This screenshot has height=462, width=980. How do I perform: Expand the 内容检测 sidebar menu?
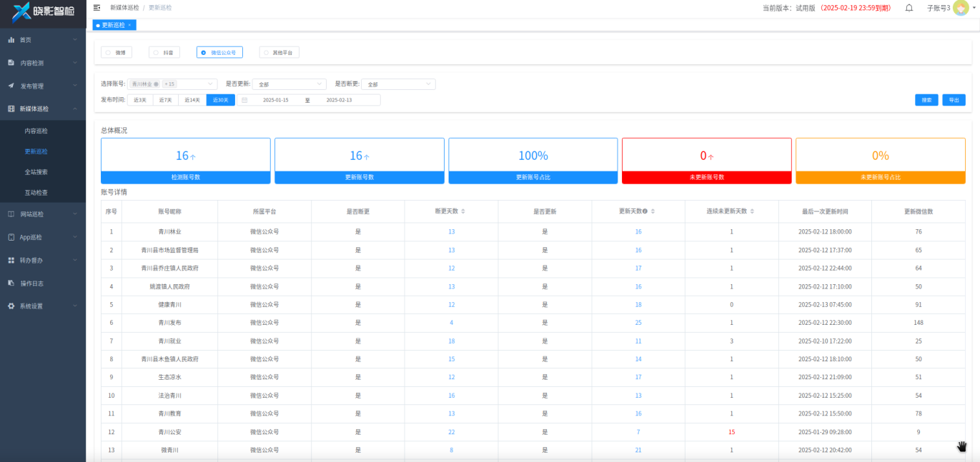[x=43, y=63]
